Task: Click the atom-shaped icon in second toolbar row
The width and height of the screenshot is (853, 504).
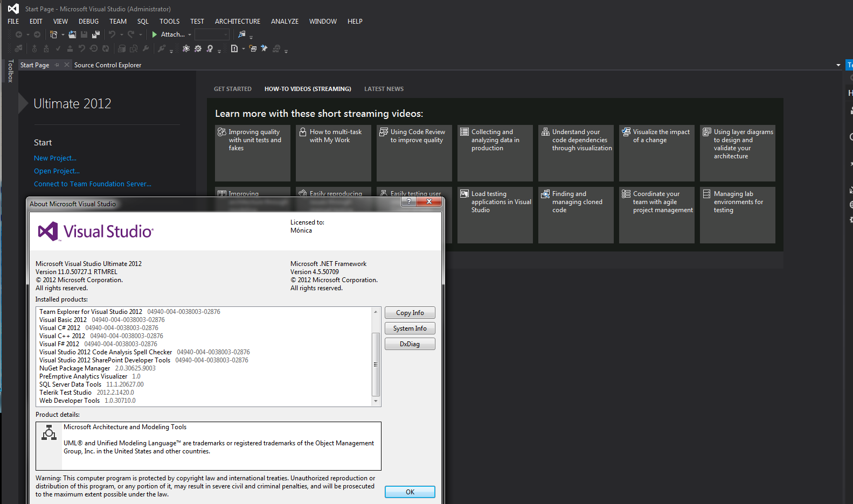Action: click(x=186, y=48)
